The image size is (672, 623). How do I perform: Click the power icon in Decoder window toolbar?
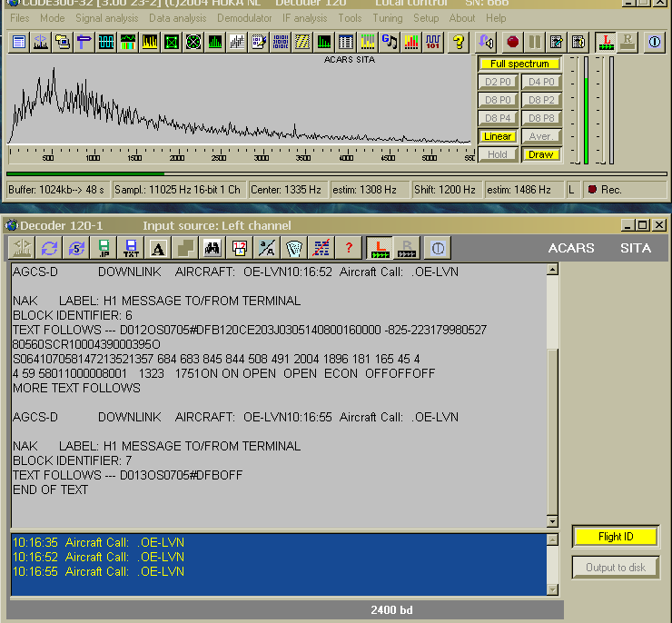(x=438, y=248)
